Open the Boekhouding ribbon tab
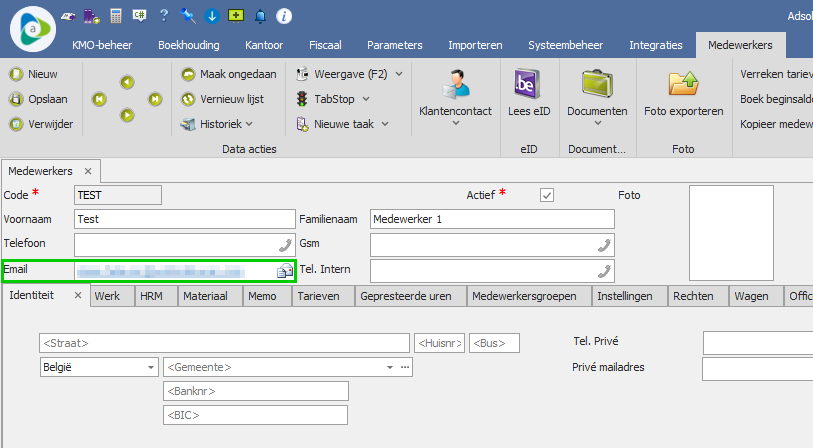Image resolution: width=813 pixels, height=448 pixels. coord(189,45)
